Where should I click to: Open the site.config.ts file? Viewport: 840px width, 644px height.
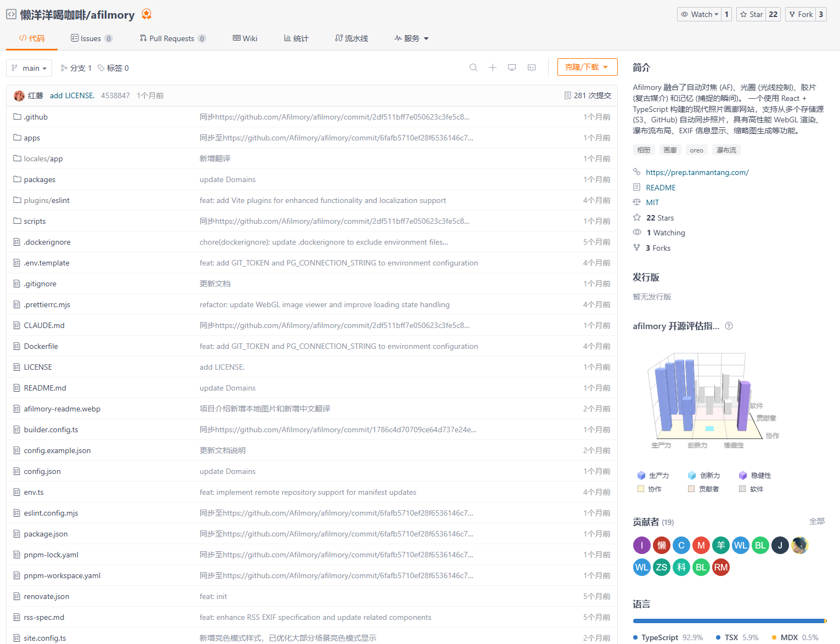tap(45, 638)
